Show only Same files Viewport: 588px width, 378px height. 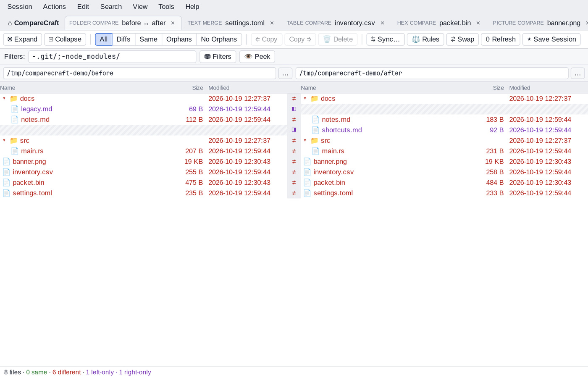tap(148, 39)
